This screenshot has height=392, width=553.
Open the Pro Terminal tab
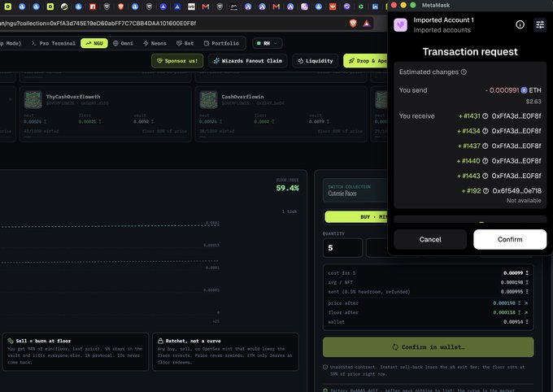click(x=54, y=43)
